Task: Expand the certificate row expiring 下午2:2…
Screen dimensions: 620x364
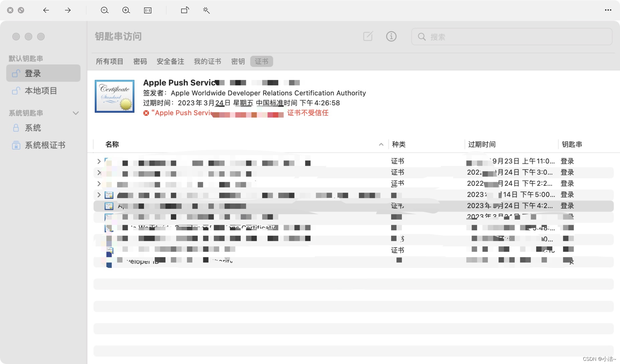Action: click(x=99, y=184)
